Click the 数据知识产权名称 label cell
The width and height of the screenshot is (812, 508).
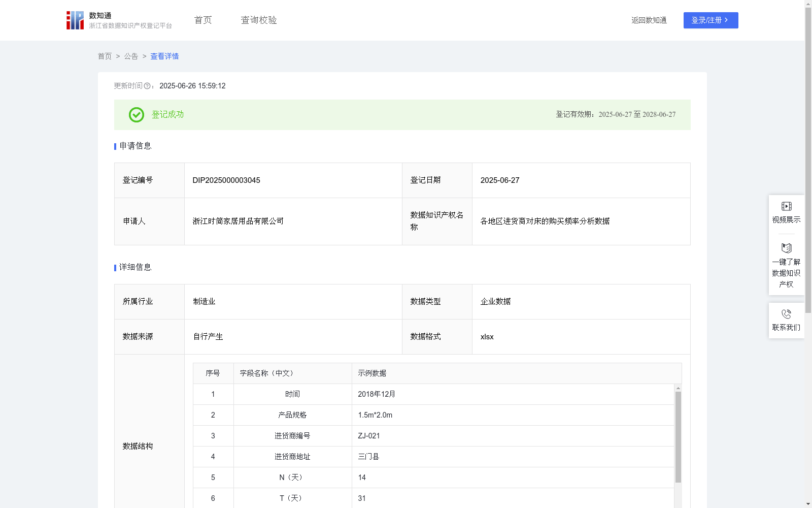(x=437, y=221)
